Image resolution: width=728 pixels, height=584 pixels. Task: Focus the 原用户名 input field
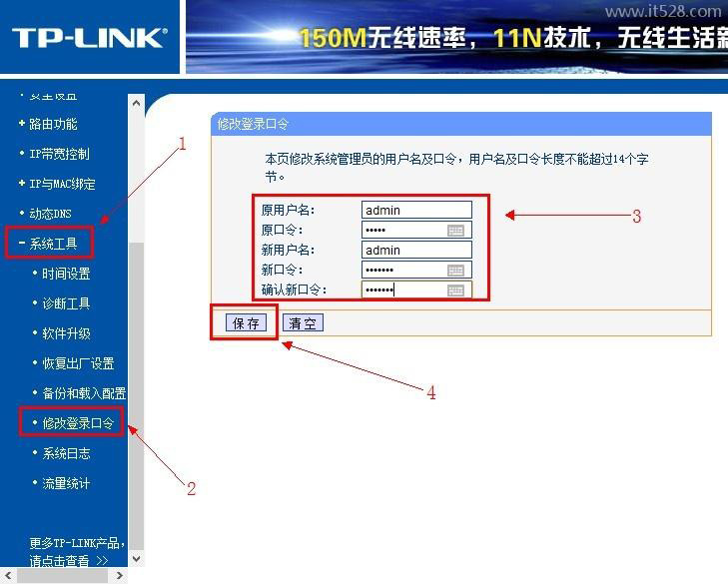click(416, 210)
